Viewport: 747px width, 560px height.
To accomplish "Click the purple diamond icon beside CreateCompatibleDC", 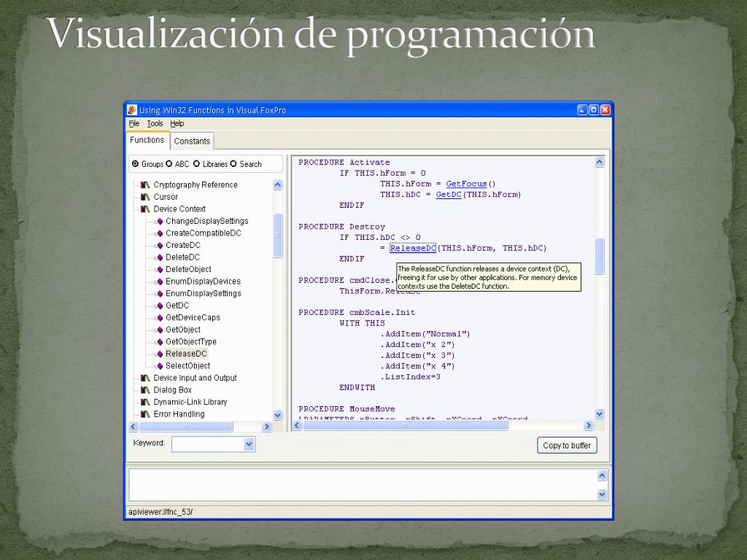I will (x=160, y=233).
